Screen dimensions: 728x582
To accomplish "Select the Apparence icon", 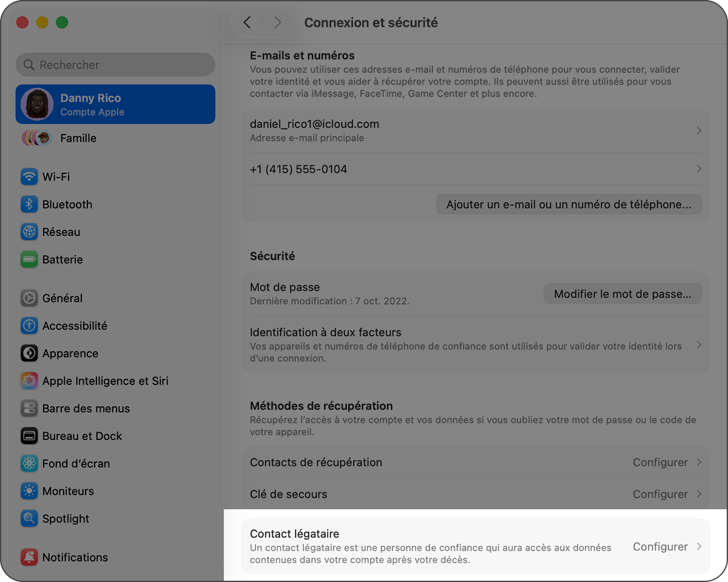I will coord(29,353).
